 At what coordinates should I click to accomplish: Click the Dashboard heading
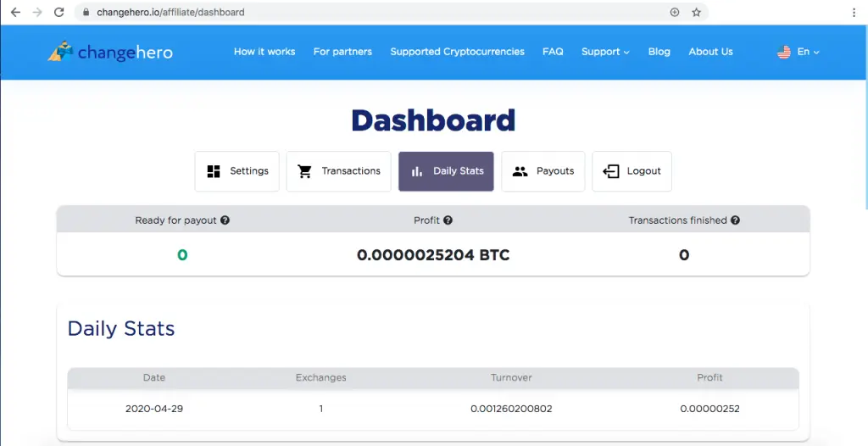(x=433, y=120)
